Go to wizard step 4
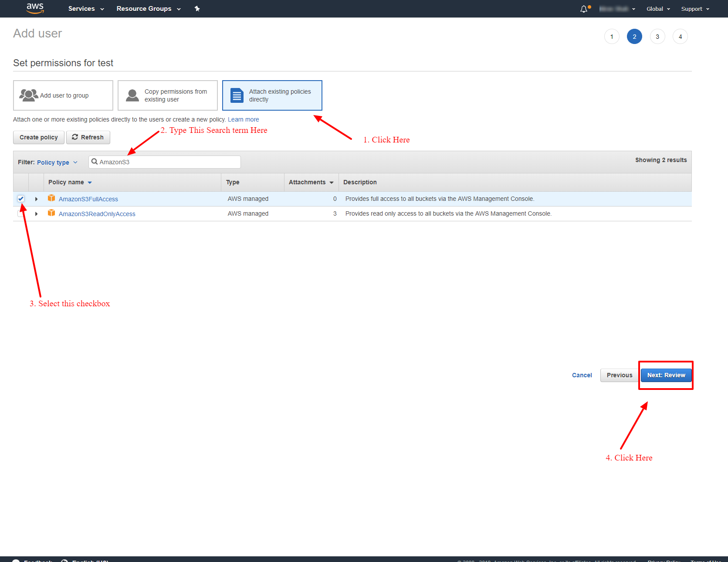This screenshot has width=728, height=562. point(680,37)
